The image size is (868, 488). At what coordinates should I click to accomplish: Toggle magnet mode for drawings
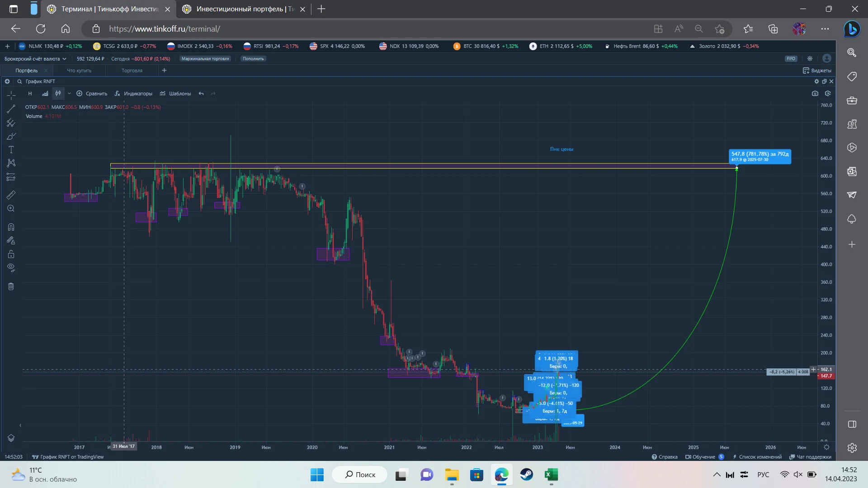(11, 227)
